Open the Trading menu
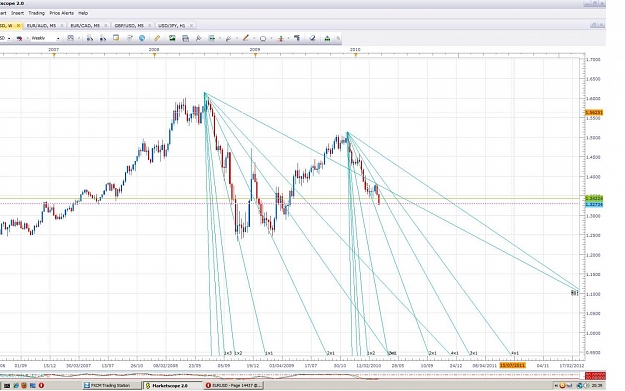Screen dimensions: 625x391 pos(36,13)
